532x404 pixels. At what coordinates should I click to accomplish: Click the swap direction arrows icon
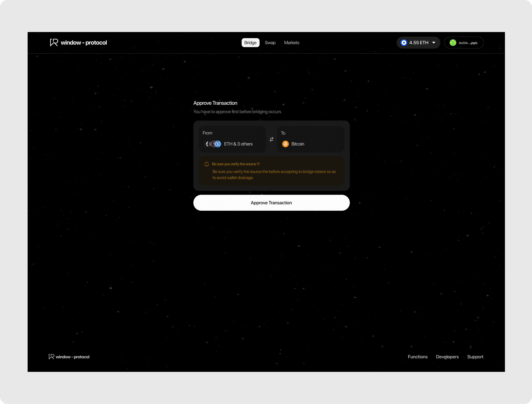click(271, 139)
